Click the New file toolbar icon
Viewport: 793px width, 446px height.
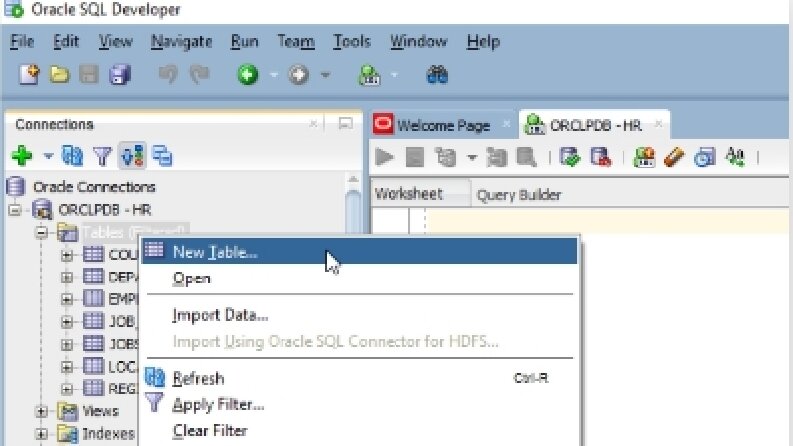pos(29,75)
